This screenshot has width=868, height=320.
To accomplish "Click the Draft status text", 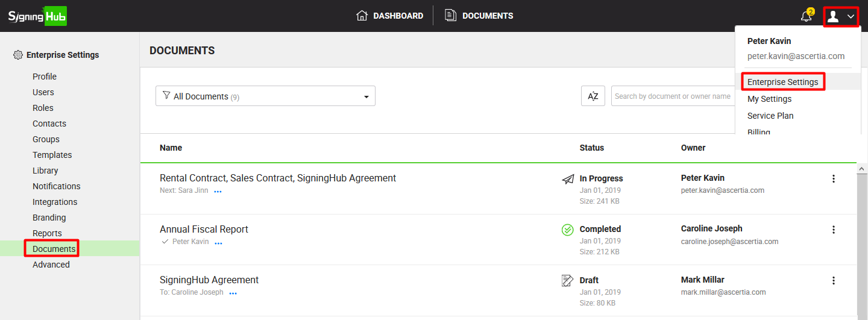I will tap(589, 280).
